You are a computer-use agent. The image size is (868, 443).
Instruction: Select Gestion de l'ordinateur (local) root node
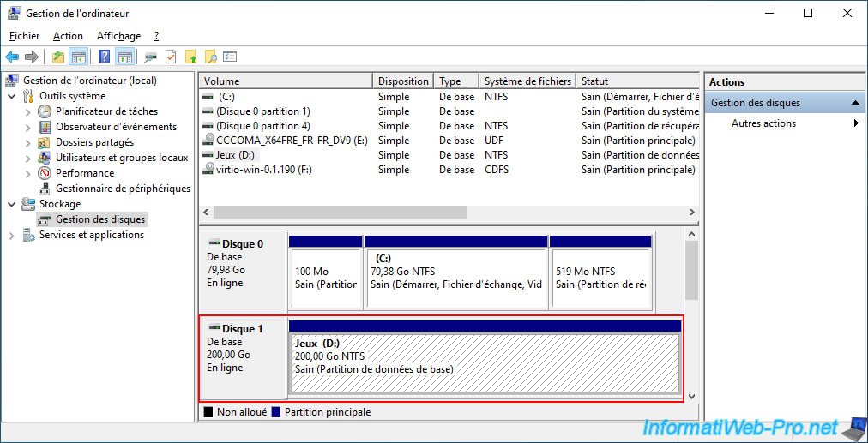90,81
